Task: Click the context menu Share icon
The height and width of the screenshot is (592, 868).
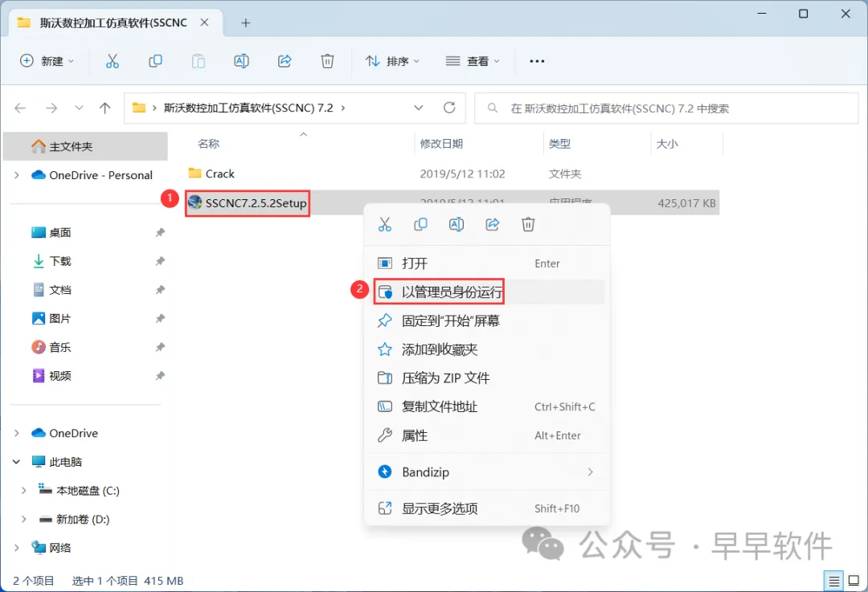Action: (493, 224)
